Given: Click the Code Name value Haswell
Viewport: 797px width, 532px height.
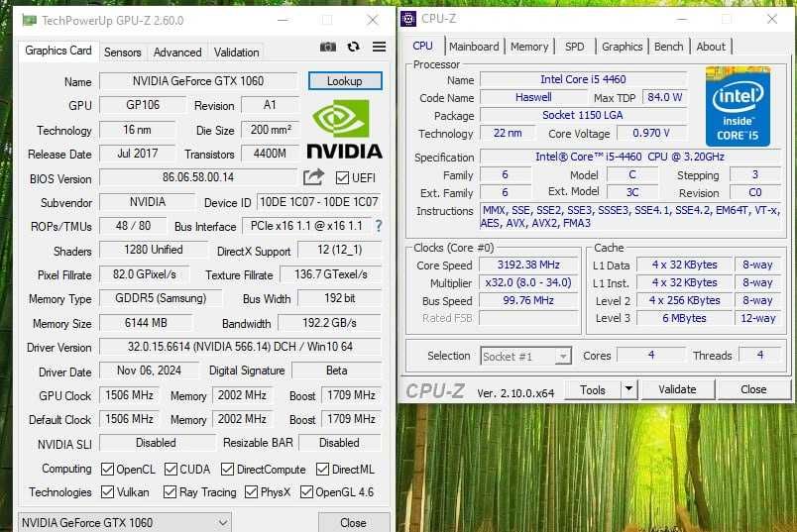Looking at the screenshot, I should pyautogui.click(x=533, y=97).
